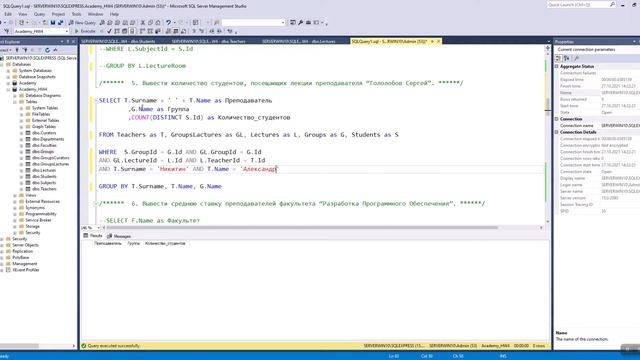Click the Refresh icon in Object Explorer toolbar
This screenshot has height=360, width=640.
pyautogui.click(x=47, y=50)
